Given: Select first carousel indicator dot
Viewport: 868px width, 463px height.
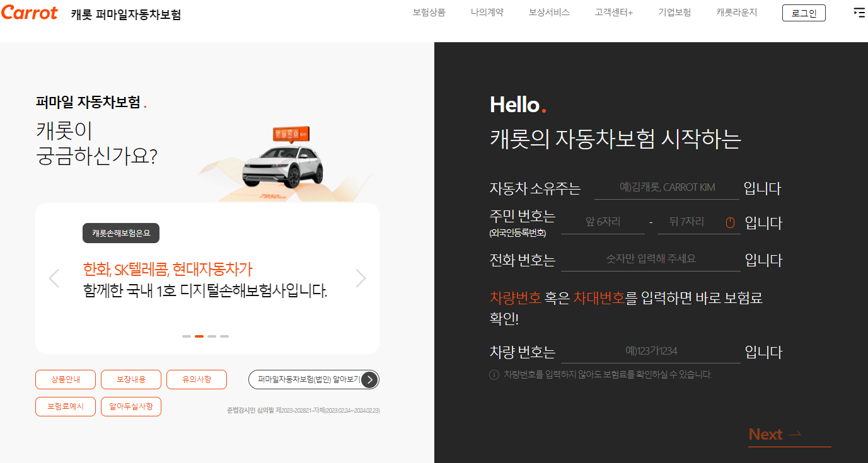Looking at the screenshot, I should (x=187, y=336).
